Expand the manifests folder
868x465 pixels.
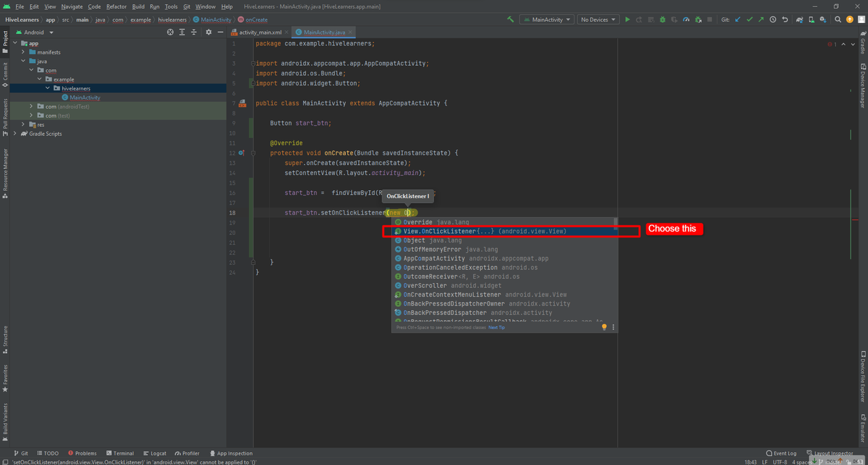pos(23,52)
